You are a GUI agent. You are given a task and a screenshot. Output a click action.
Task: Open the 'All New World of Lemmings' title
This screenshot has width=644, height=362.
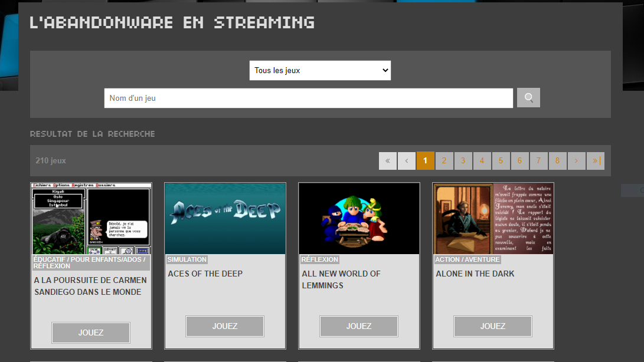(341, 279)
